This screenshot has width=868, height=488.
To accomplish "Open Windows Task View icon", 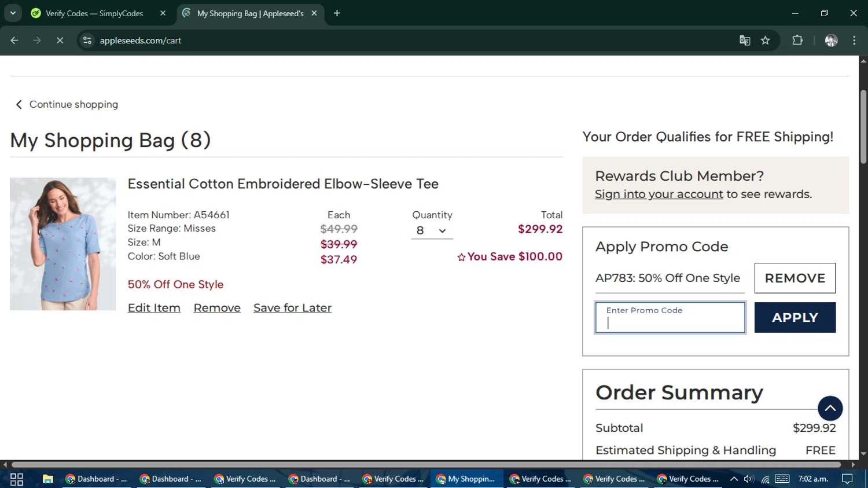I will pyautogui.click(x=17, y=479).
